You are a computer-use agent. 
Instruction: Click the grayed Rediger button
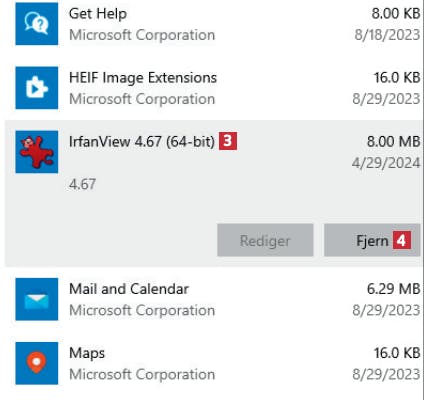coord(265,240)
